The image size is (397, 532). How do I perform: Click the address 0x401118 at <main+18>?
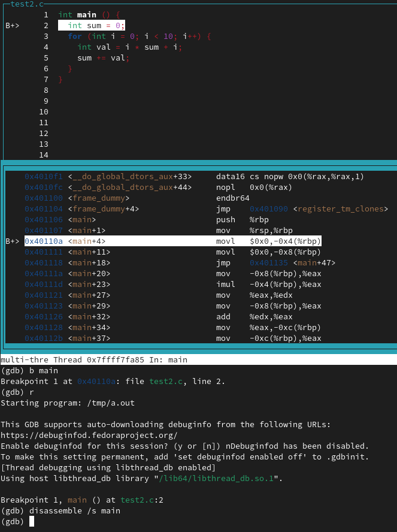(44, 263)
